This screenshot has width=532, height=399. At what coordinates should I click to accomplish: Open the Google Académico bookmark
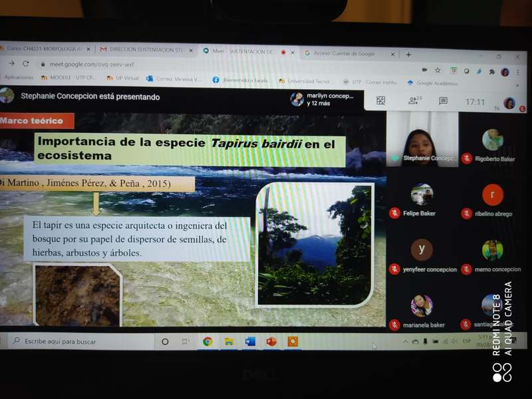pyautogui.click(x=432, y=83)
